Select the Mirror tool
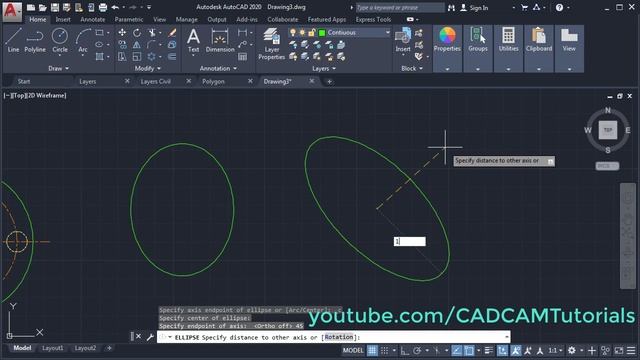The width and height of the screenshot is (640, 360). (137, 44)
